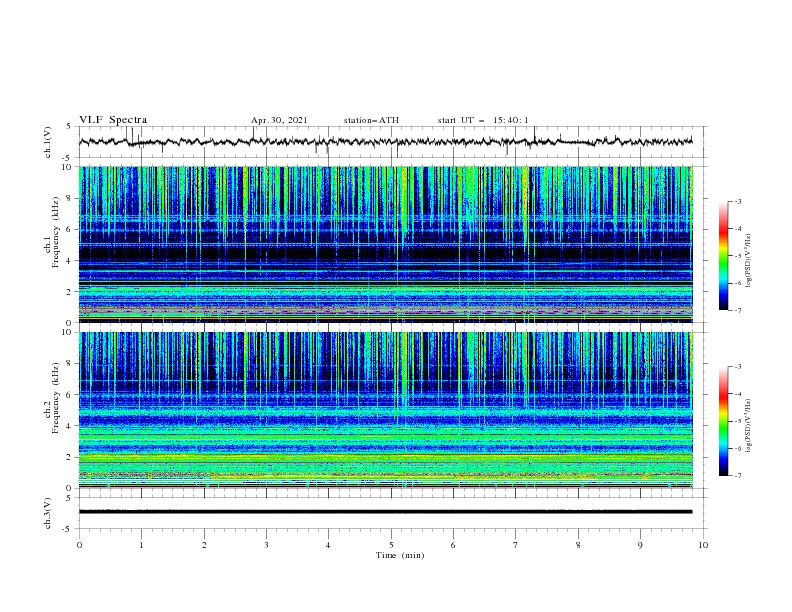Click the ch.3(V) waveform axis label
This screenshot has width=792, height=612.
(x=48, y=513)
